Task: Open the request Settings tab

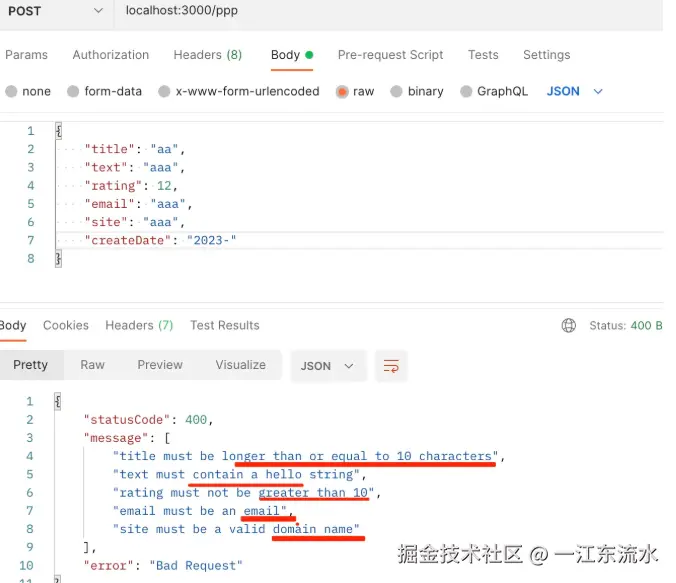Action: coord(547,55)
